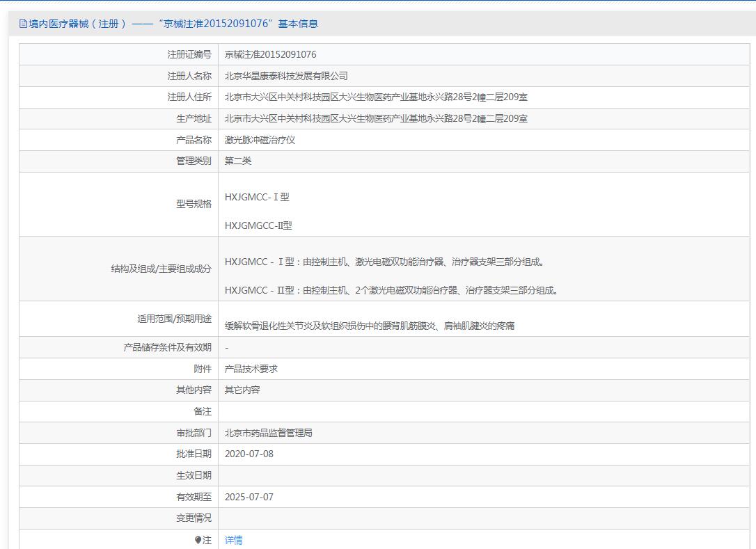This screenshot has height=549, width=756.
Task: Click approval date 2020-07-08
Action: (249, 454)
